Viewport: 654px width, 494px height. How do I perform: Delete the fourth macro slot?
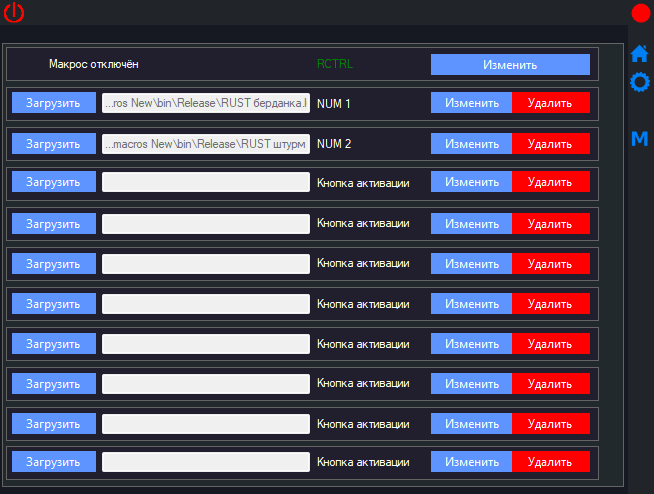551,224
